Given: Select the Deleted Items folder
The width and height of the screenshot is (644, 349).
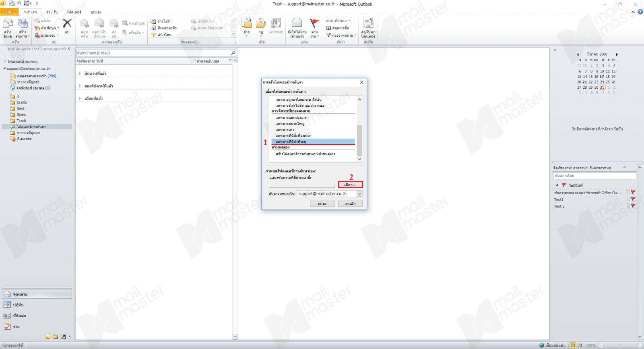Looking at the screenshot, I should [30, 88].
